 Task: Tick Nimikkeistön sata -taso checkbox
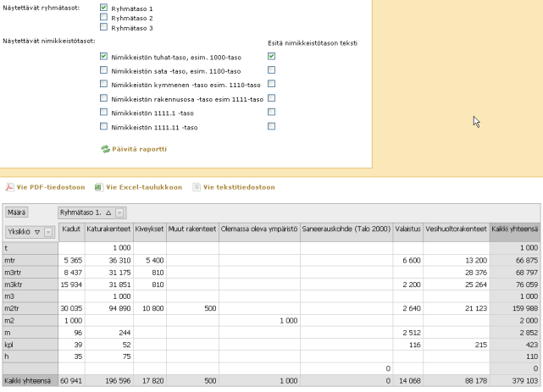pyautogui.click(x=103, y=70)
